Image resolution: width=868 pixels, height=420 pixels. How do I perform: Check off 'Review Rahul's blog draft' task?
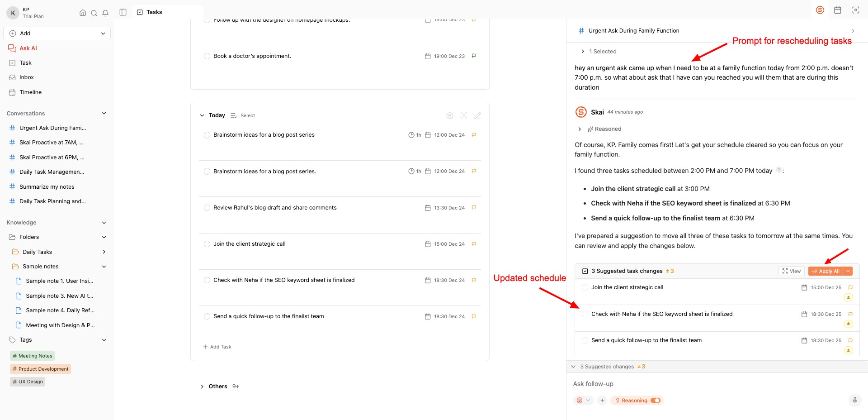point(207,208)
